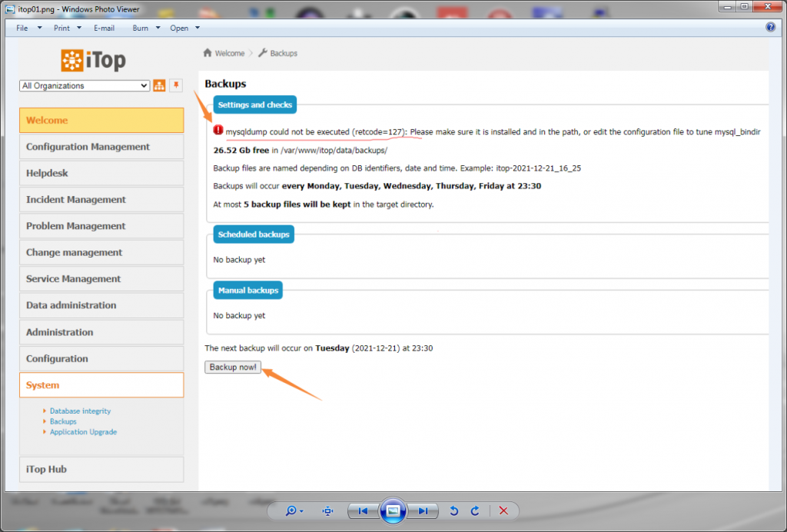Click 'At most 5 backup files' text
Screen dimensions: 787x532
(324, 204)
